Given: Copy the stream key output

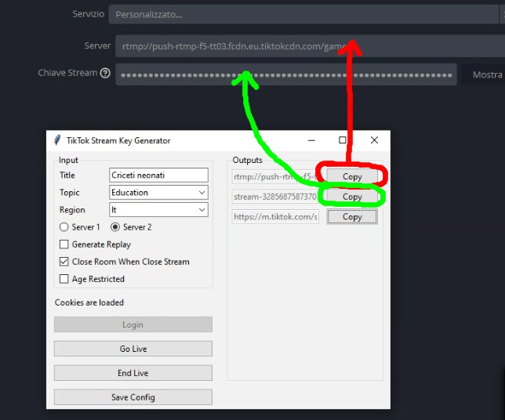Looking at the screenshot, I should coord(352,197).
